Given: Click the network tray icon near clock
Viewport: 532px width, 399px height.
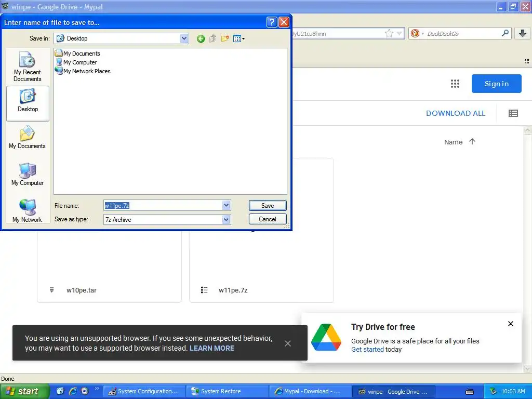Looking at the screenshot, I should (494, 392).
